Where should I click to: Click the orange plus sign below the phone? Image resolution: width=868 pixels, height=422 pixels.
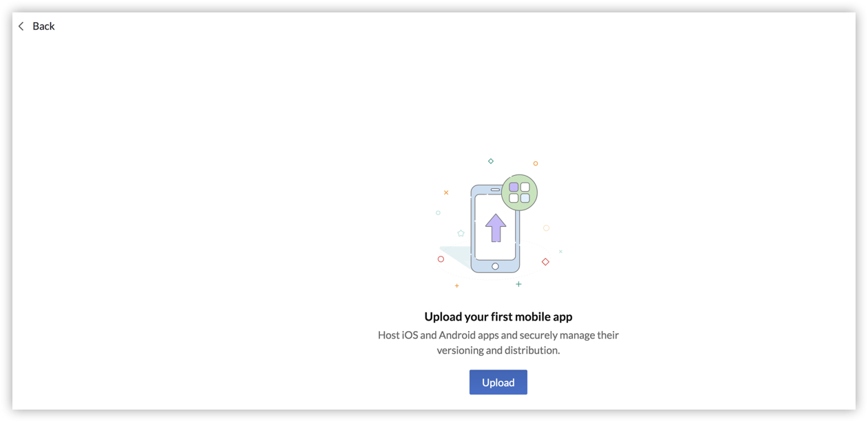456,285
